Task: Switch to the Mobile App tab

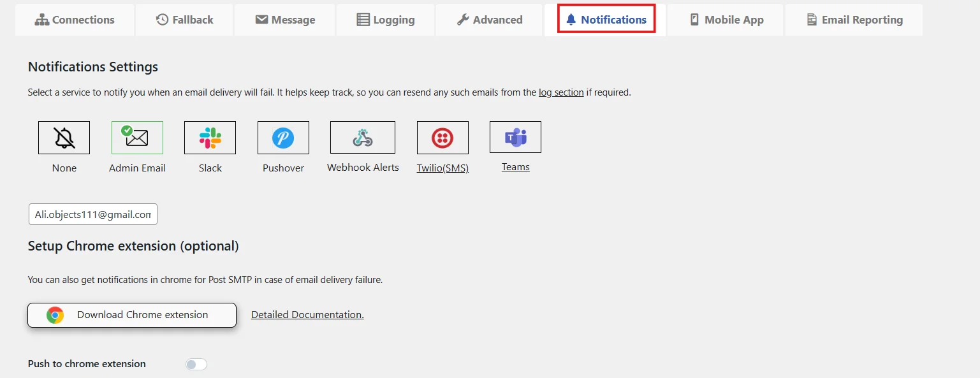Action: (x=725, y=19)
